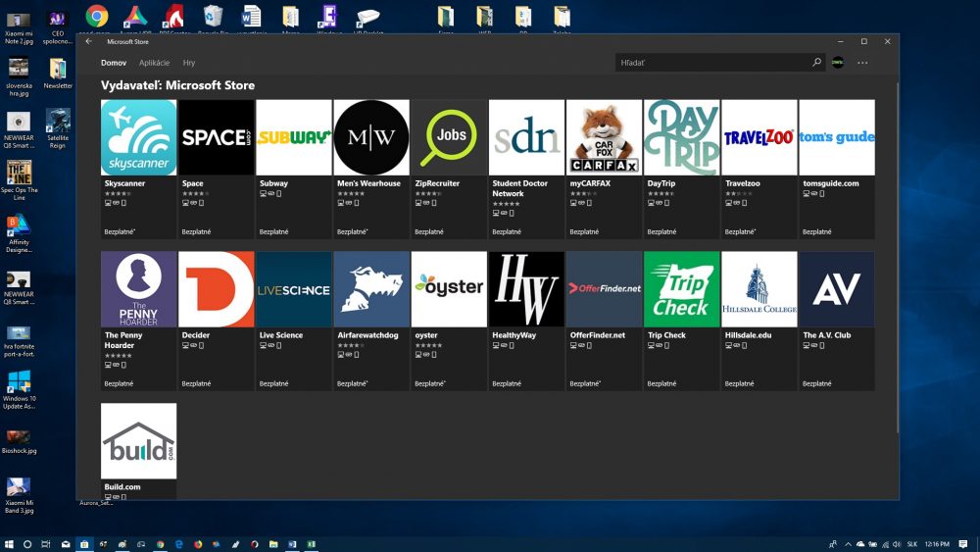Select the Trip Check app icon
980x552 pixels.
[x=681, y=289]
